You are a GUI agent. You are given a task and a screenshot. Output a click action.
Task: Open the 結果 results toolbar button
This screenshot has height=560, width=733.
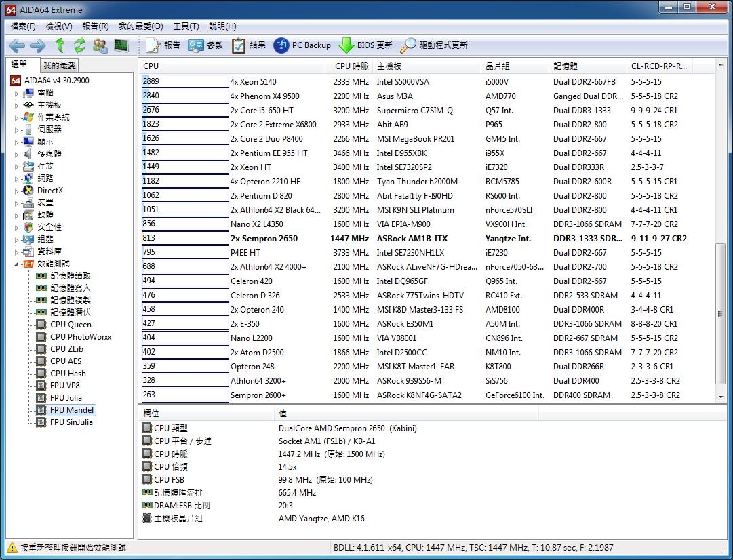click(249, 45)
